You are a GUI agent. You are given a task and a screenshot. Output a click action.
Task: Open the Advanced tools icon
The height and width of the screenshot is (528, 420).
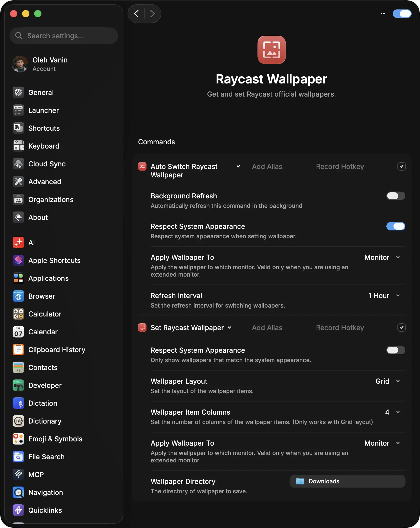pos(18,182)
